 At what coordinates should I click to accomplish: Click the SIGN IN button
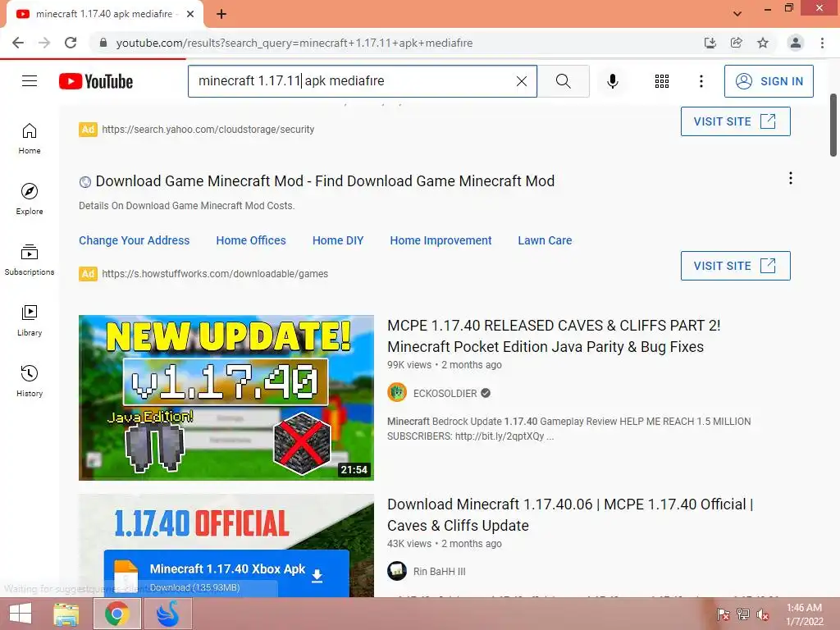pyautogui.click(x=769, y=81)
